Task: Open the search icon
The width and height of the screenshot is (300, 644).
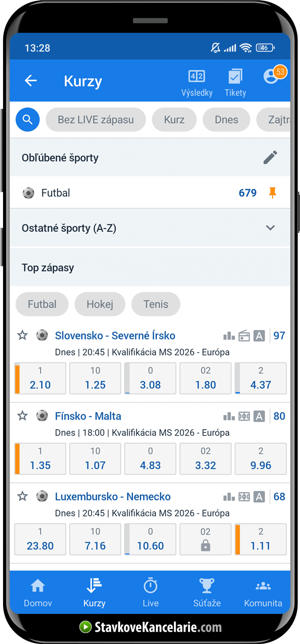Action: (x=27, y=119)
